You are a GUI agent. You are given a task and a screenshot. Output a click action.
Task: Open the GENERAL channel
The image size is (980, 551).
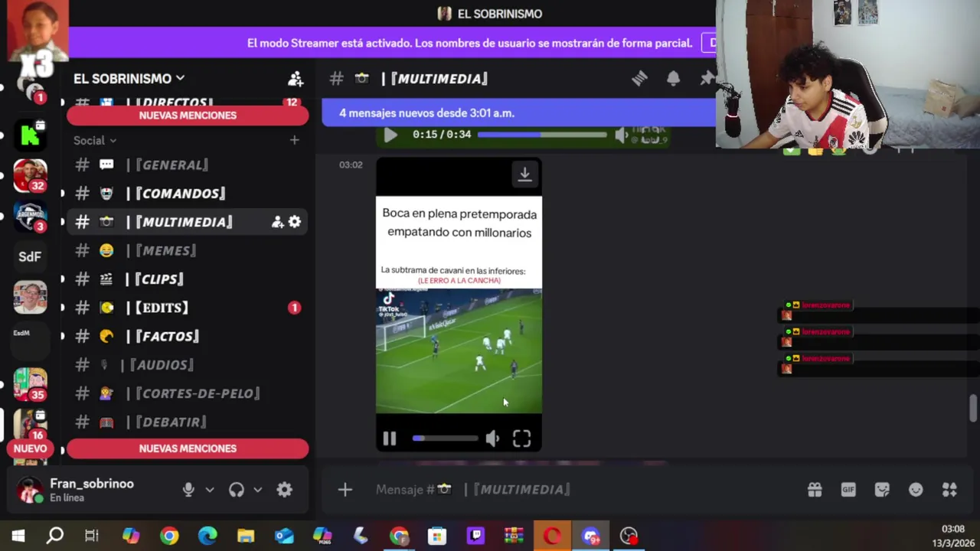188,165
